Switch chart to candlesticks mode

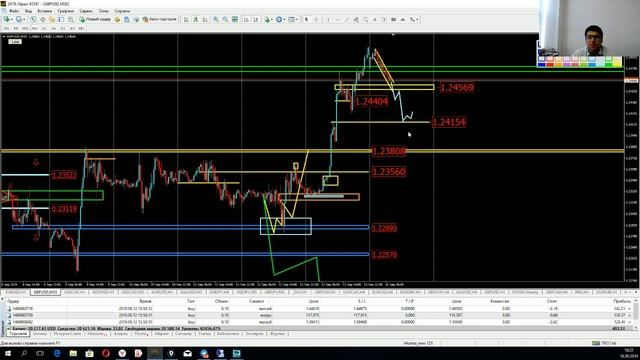[x=195, y=19]
